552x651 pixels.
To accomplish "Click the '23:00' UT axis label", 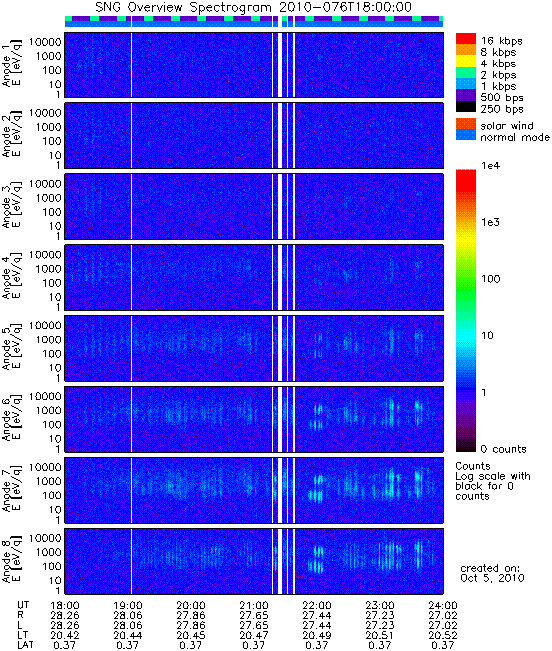I will [380, 606].
